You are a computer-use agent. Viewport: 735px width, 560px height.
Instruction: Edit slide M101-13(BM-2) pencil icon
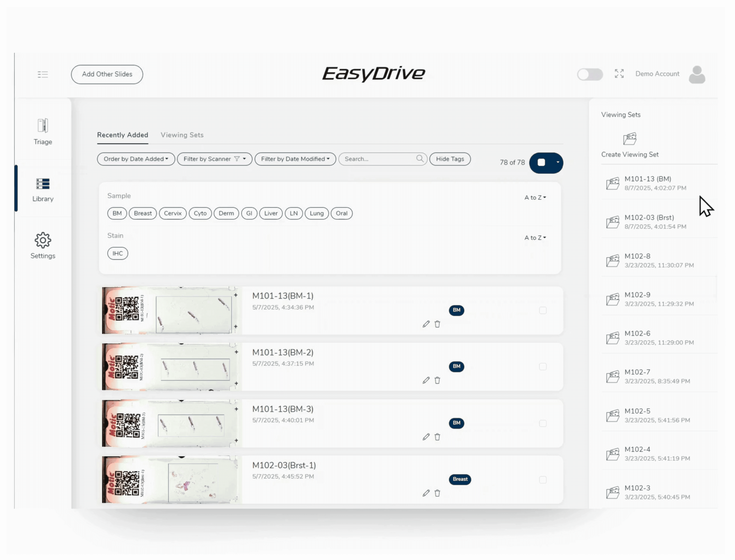pos(426,380)
